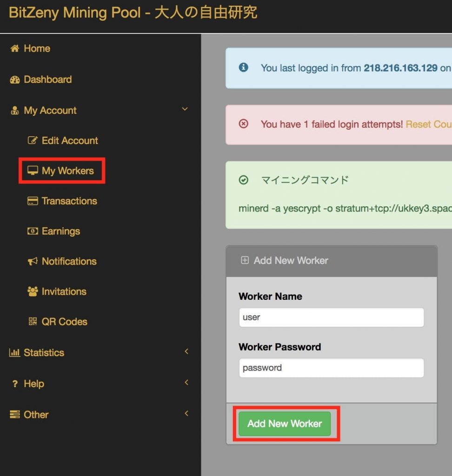
Task: Click the error icon in failed login alert
Action: pyautogui.click(x=243, y=124)
